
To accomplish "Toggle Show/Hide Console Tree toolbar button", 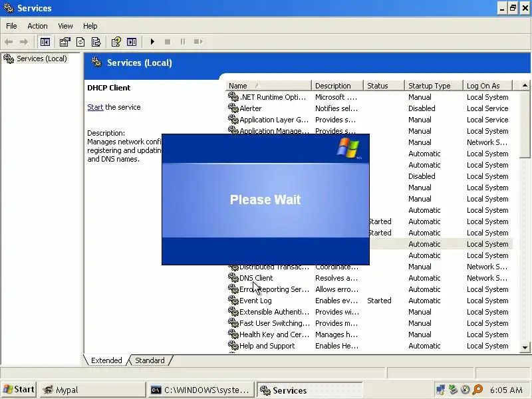I will [x=45, y=42].
